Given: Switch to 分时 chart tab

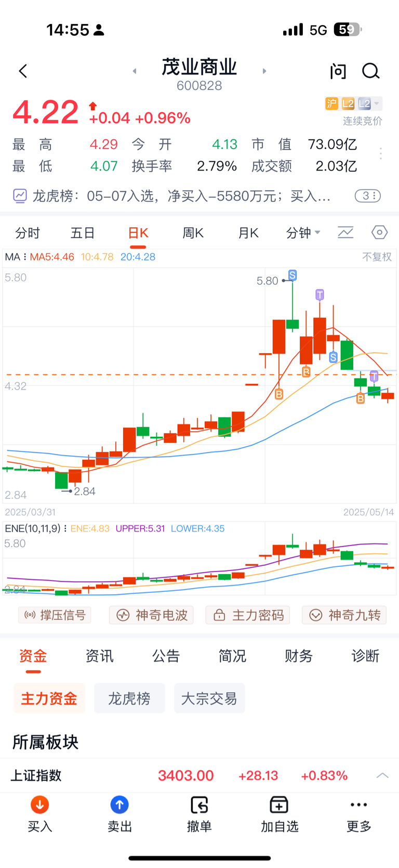Looking at the screenshot, I should (28, 233).
